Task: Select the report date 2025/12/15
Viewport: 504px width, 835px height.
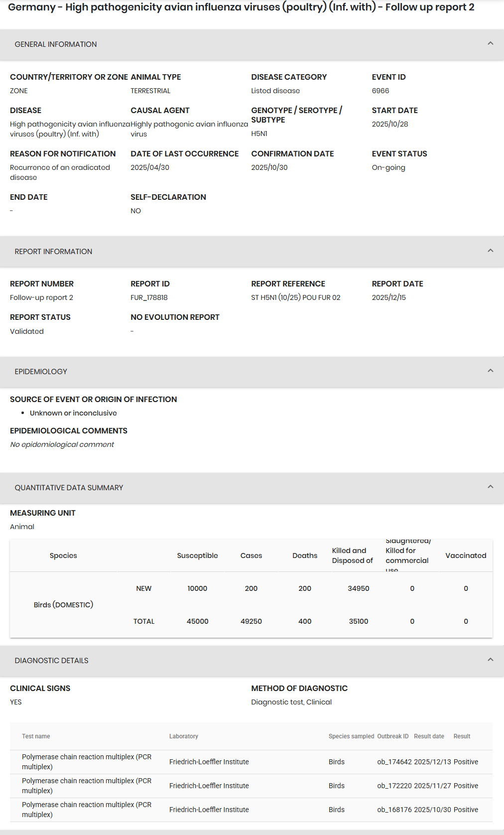Action: coord(389,297)
